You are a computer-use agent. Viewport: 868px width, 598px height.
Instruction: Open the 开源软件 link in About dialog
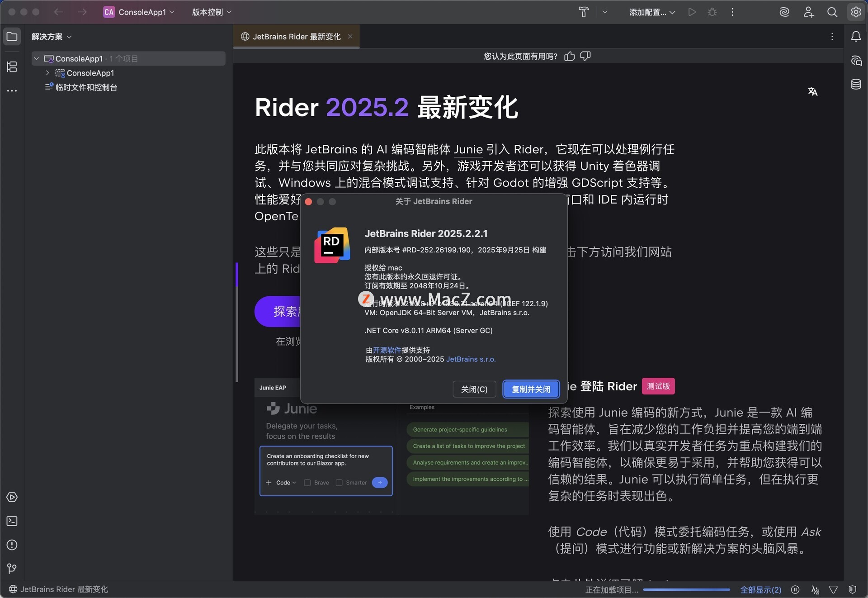387,350
